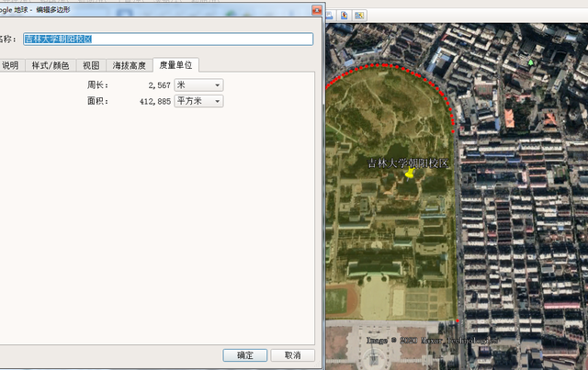Screen dimensions: 588x370
Task: Open the area unit dropdown showing 平方米
Action: point(198,101)
